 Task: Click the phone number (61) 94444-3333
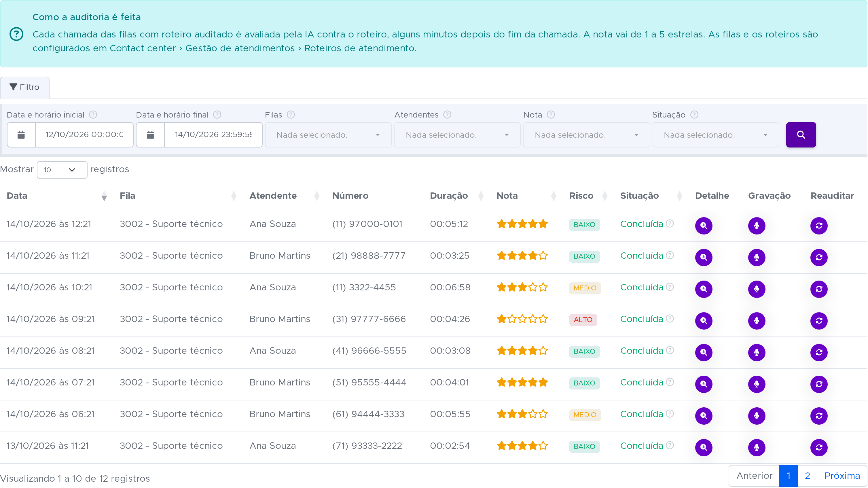point(368,414)
